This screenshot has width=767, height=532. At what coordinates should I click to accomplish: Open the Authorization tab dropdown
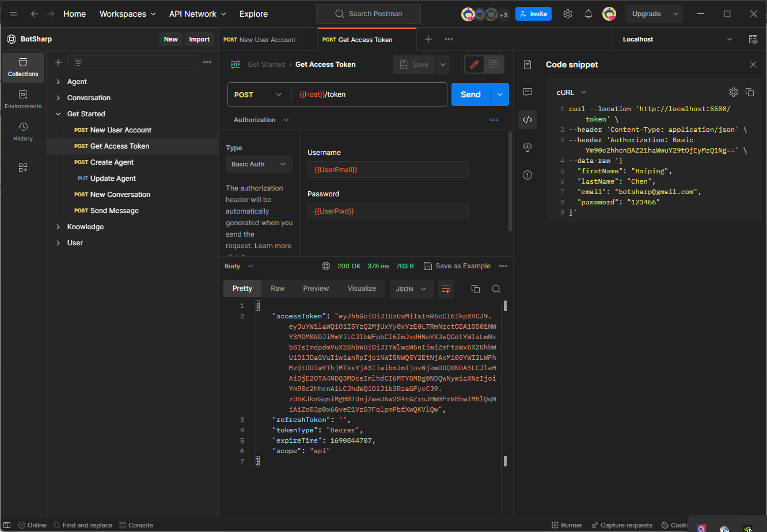(261, 120)
